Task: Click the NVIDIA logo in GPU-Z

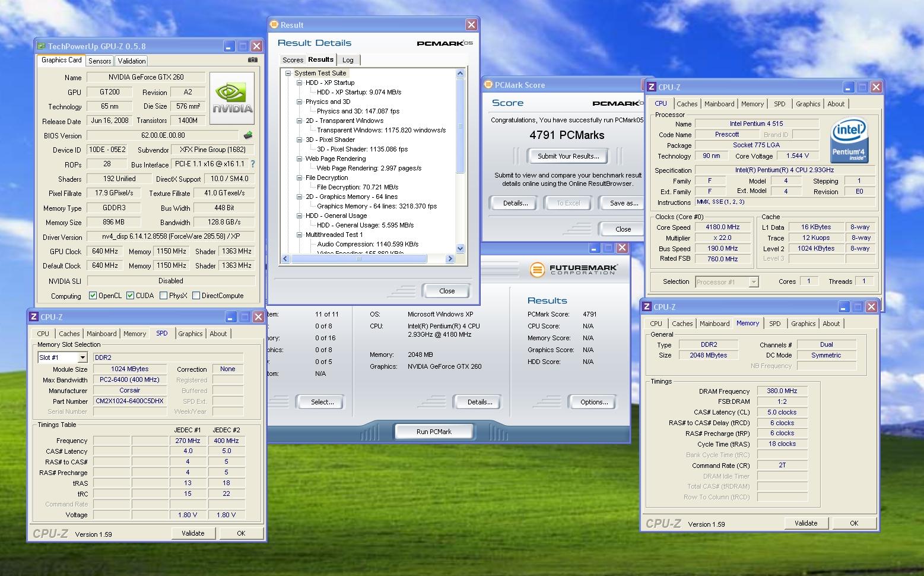Action: point(232,99)
